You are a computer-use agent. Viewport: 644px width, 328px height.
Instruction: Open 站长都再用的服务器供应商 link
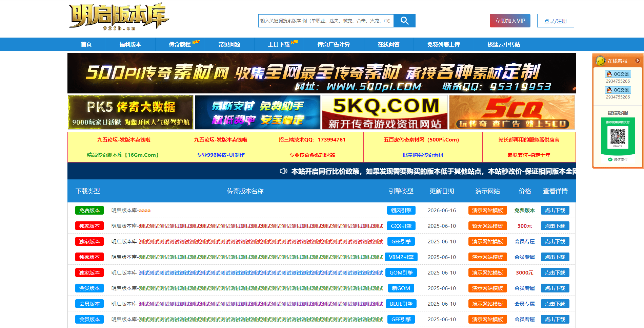(x=529, y=139)
